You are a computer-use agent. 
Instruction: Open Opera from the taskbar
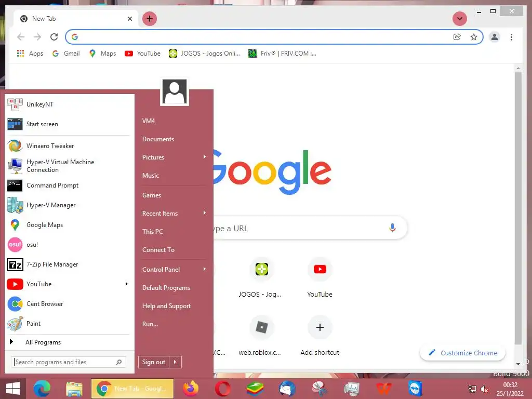click(x=222, y=389)
